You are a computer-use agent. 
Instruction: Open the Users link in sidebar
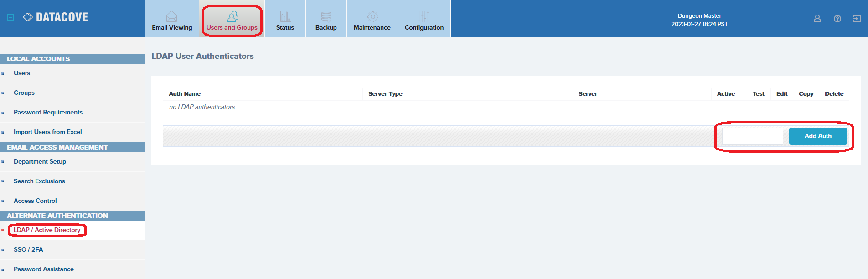coord(22,73)
